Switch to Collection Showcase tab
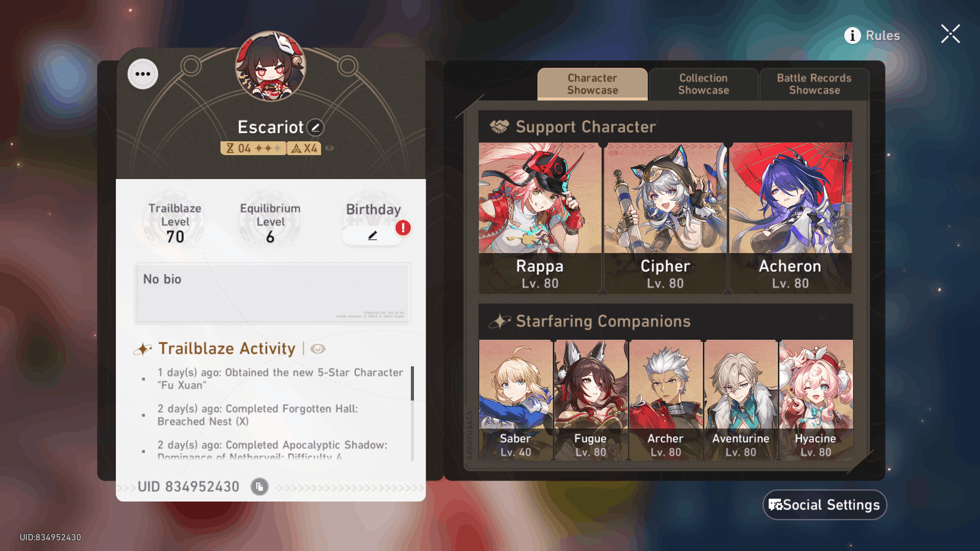The image size is (980, 551). point(703,84)
